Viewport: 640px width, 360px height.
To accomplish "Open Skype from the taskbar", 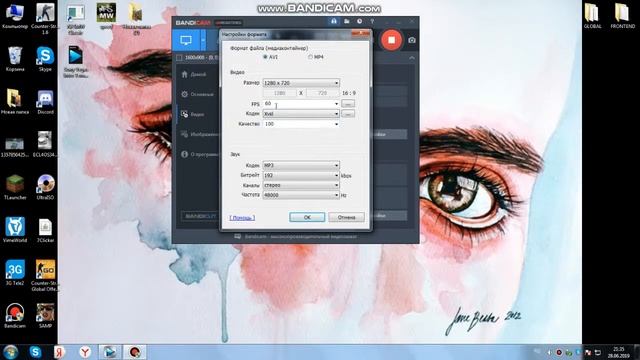I will pos(35,352).
